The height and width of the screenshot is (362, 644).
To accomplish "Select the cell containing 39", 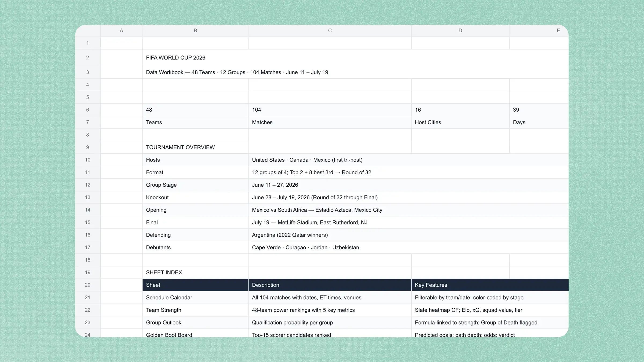I will click(x=539, y=110).
